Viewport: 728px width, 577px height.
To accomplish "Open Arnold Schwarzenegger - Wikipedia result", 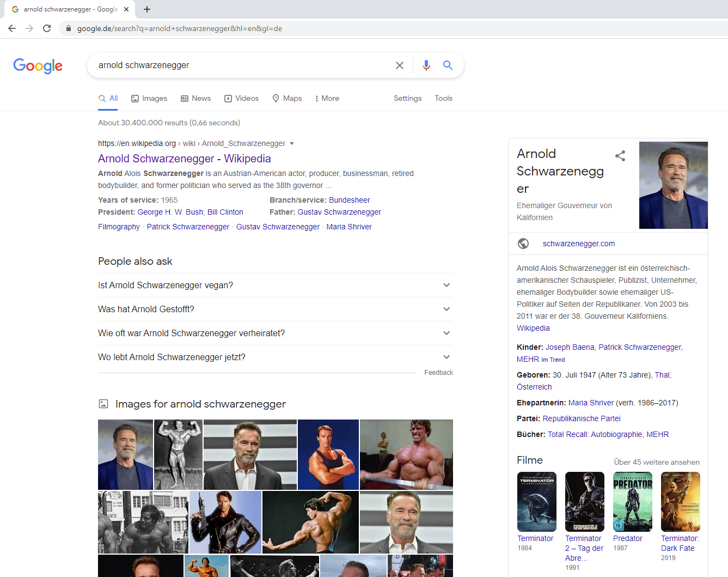I will (185, 159).
